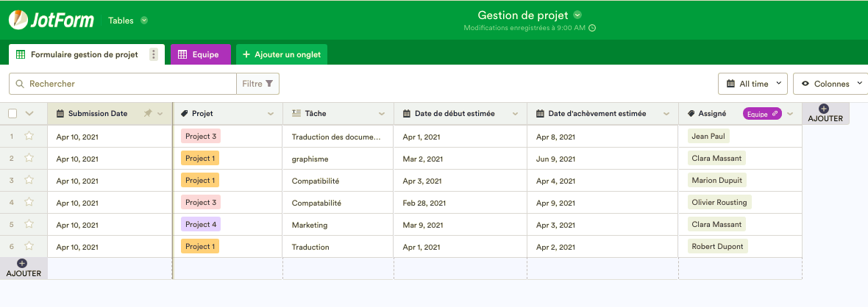The image size is (868, 307).
Task: Click Project 3 tag in row 1
Action: 201,136
